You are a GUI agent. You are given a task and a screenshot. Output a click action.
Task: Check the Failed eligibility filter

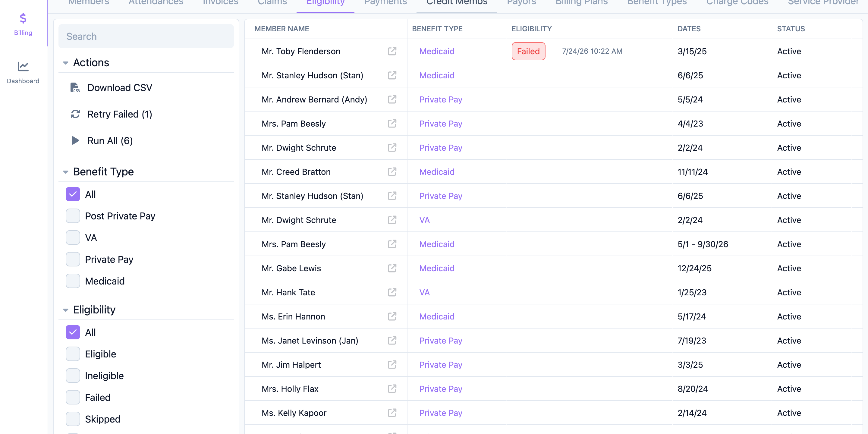click(x=73, y=398)
